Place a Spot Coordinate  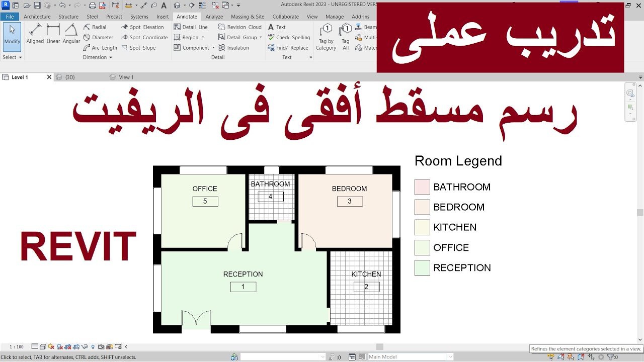tap(144, 37)
